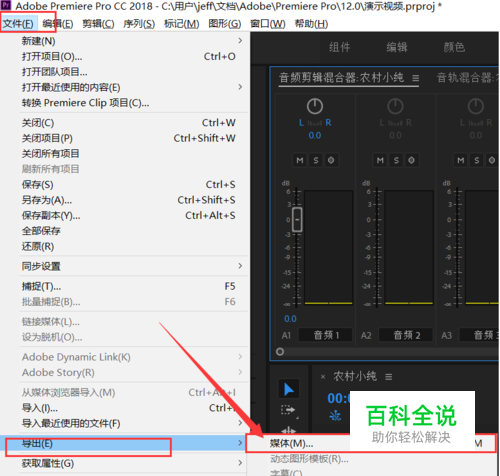Click the A2 pan balance knob
The height and width of the screenshot is (476, 500).
coord(395,106)
